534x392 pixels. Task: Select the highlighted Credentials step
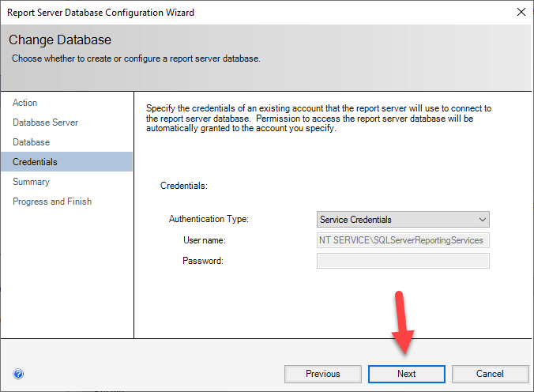click(x=35, y=162)
